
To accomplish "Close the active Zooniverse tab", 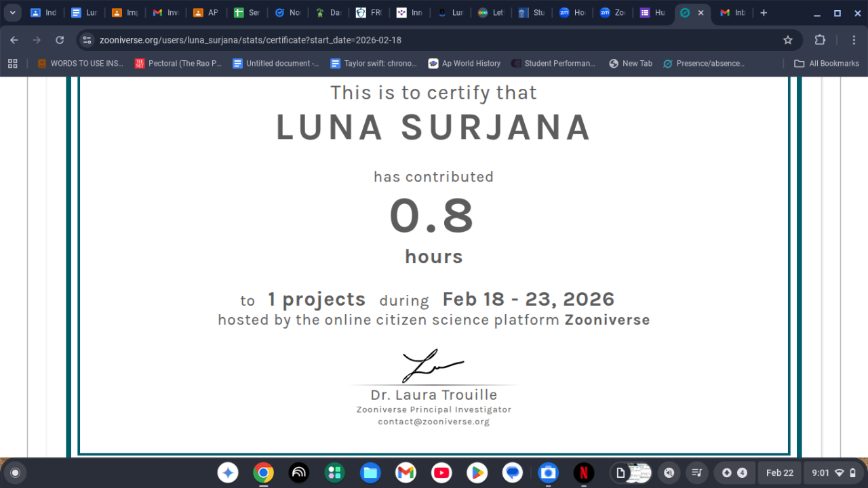I will [x=701, y=13].
